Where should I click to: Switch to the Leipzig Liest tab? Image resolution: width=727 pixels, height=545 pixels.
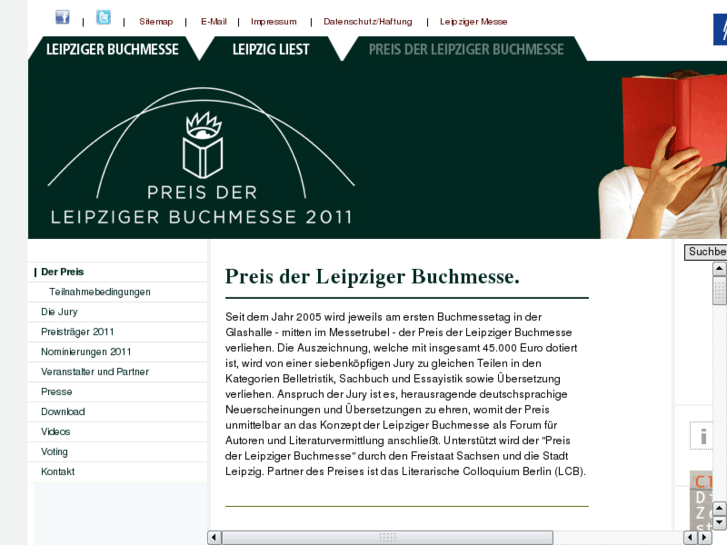[x=271, y=49]
